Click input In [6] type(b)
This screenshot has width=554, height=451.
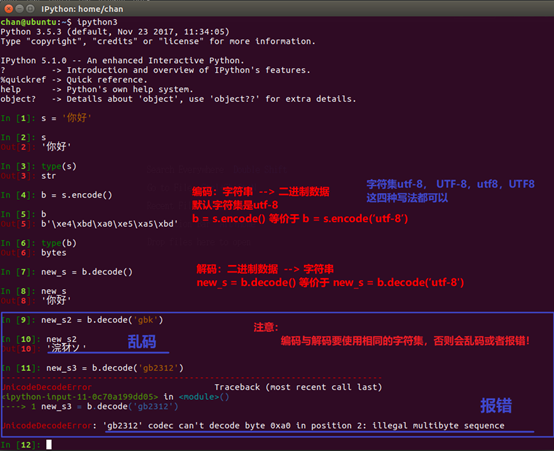coord(39,243)
